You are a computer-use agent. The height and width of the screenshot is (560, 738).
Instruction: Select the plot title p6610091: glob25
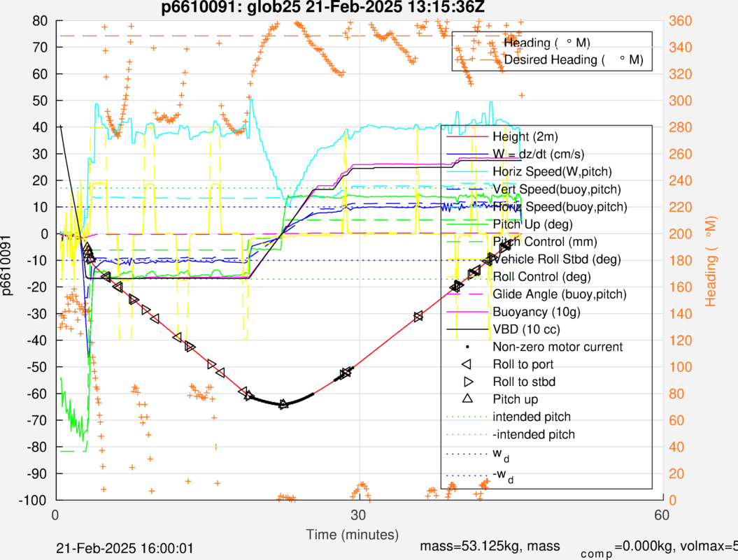[323, 7]
